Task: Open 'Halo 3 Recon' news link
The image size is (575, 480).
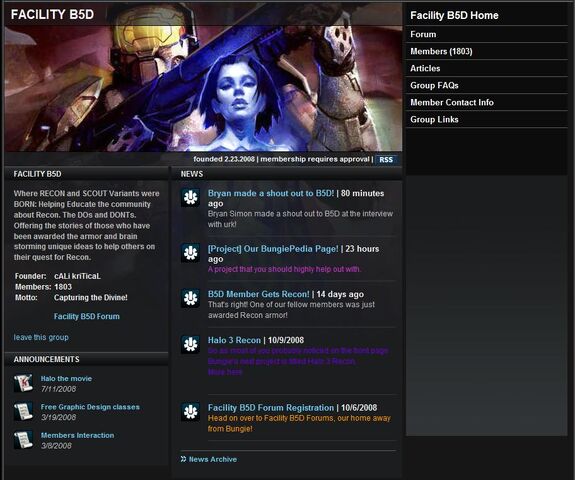Action: [234, 340]
